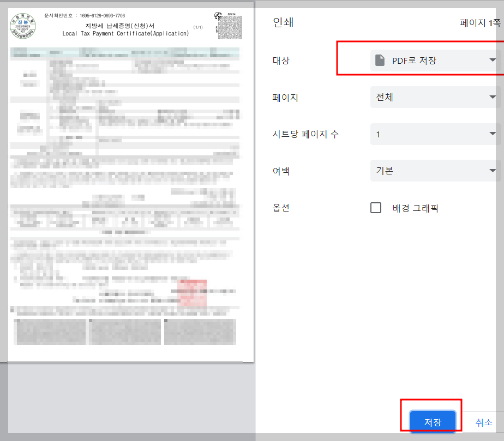Click the red official seal on the document
The image size is (504, 441).
click(x=191, y=292)
